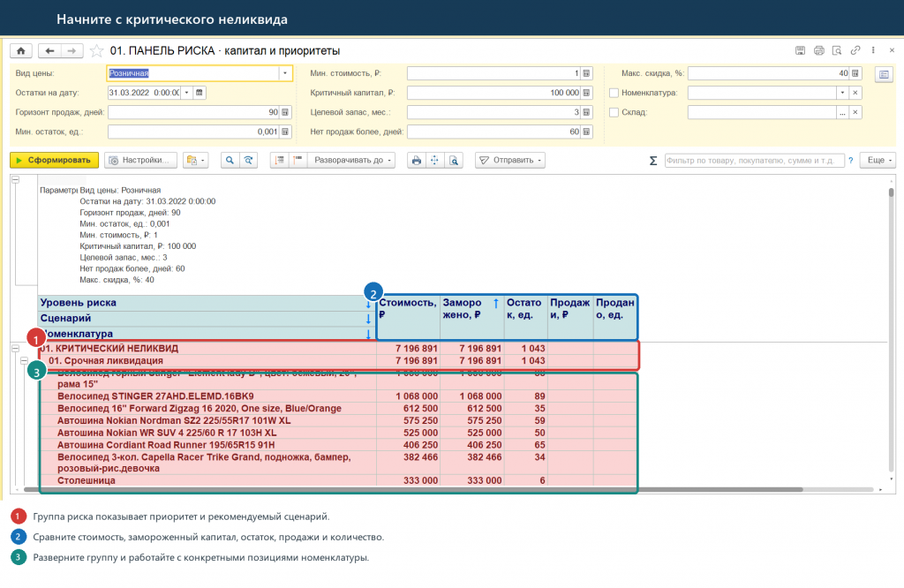This screenshot has height=588, width=904.
Task: Enable the Склад filter checkbox
Action: click(614, 112)
